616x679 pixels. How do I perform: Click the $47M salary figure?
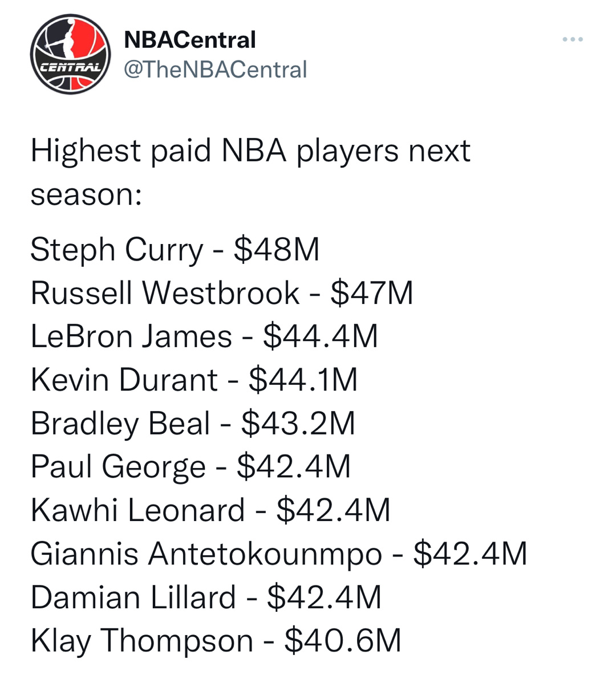pyautogui.click(x=371, y=293)
